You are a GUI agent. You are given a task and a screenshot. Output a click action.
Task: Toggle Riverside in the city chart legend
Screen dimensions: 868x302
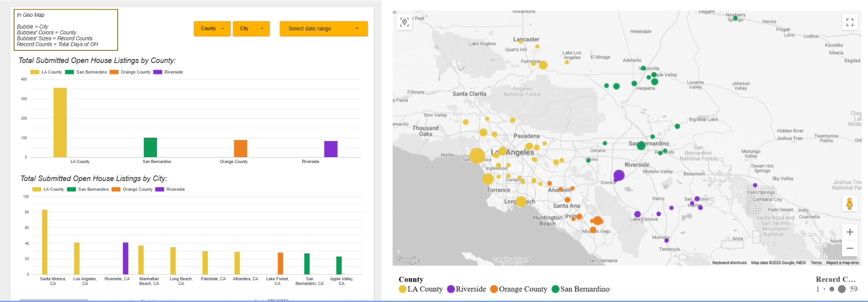(x=170, y=189)
